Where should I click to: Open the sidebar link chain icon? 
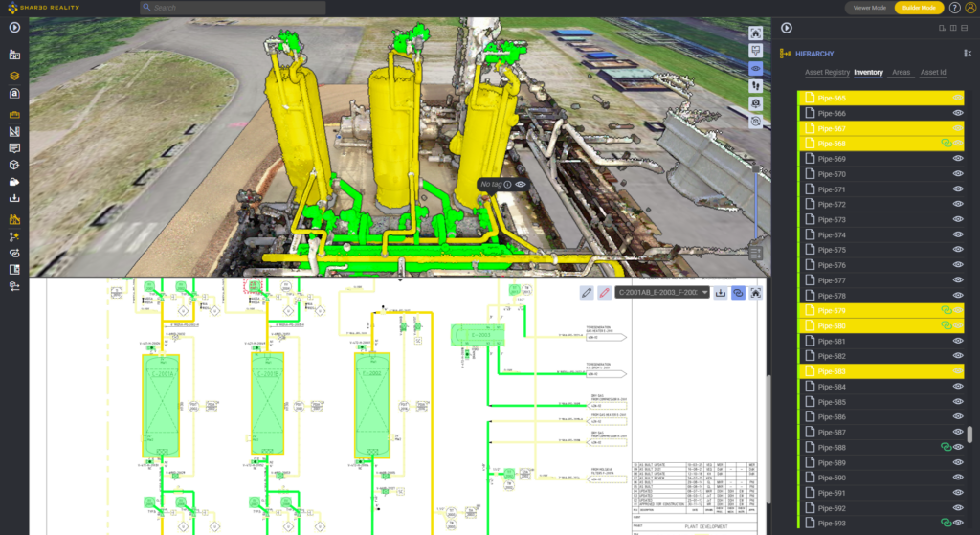pos(14,253)
